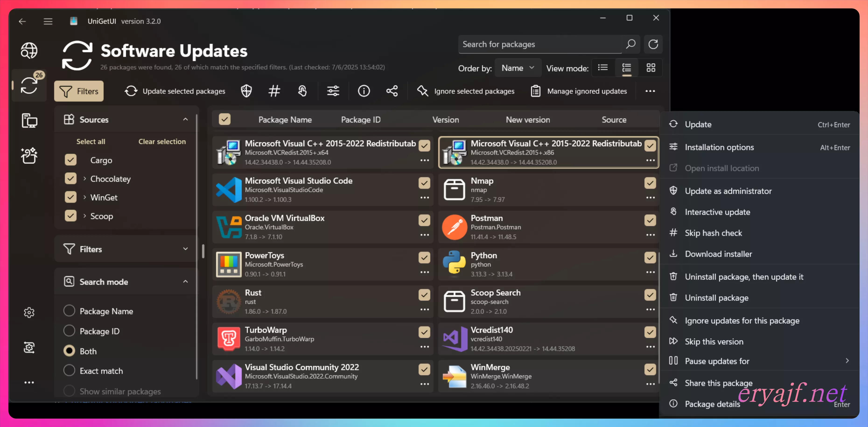This screenshot has height=427, width=868.
Task: Open more options dots in sidebar
Action: pyautogui.click(x=29, y=382)
